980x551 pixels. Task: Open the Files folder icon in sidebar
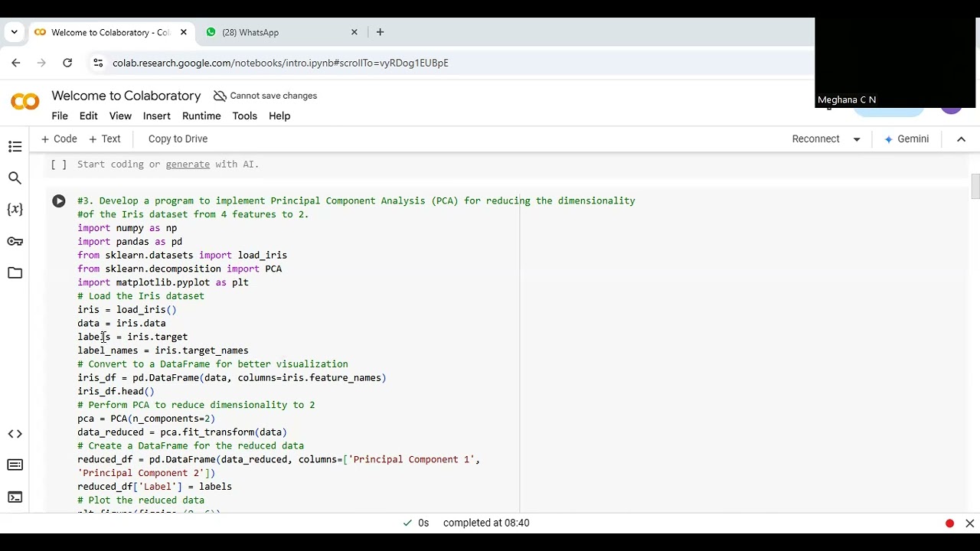pyautogui.click(x=15, y=273)
